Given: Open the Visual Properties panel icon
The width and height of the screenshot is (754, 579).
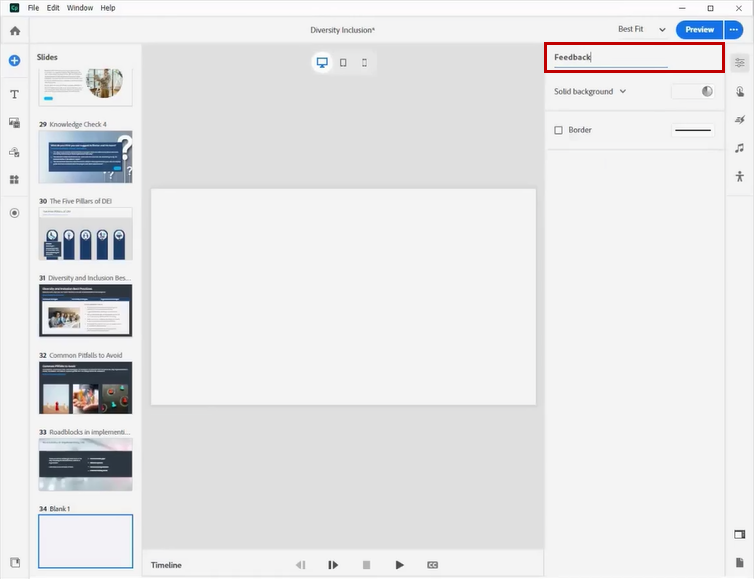Looking at the screenshot, I should (x=740, y=63).
